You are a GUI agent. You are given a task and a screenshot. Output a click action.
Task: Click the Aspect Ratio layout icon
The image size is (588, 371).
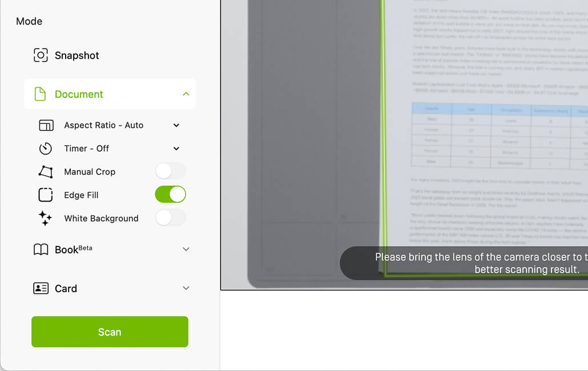pos(46,125)
